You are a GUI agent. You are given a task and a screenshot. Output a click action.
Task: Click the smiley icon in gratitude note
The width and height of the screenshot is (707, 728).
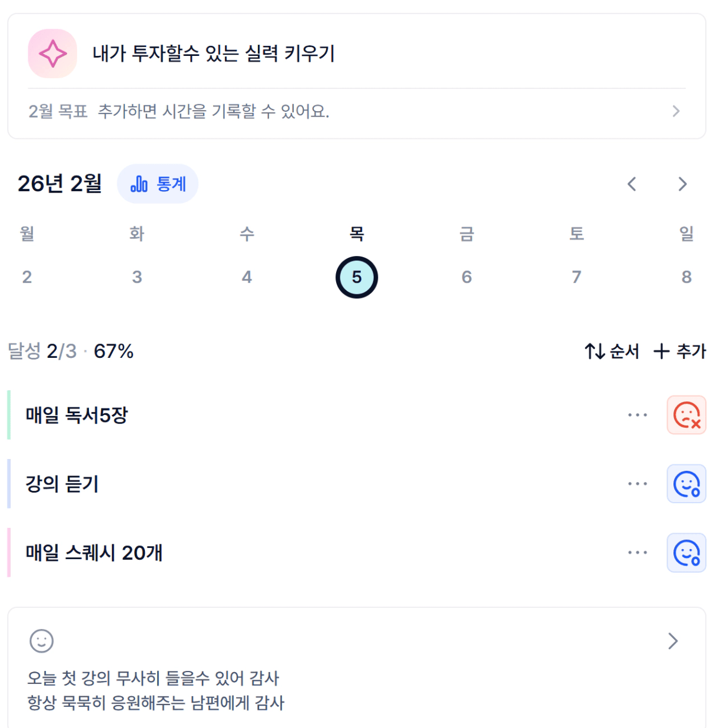(x=41, y=641)
